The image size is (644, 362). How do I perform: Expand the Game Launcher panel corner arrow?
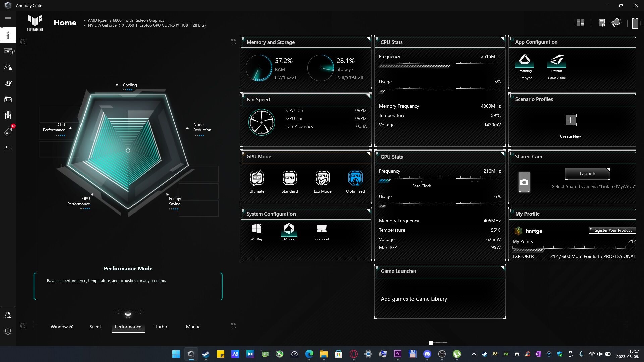click(x=502, y=268)
